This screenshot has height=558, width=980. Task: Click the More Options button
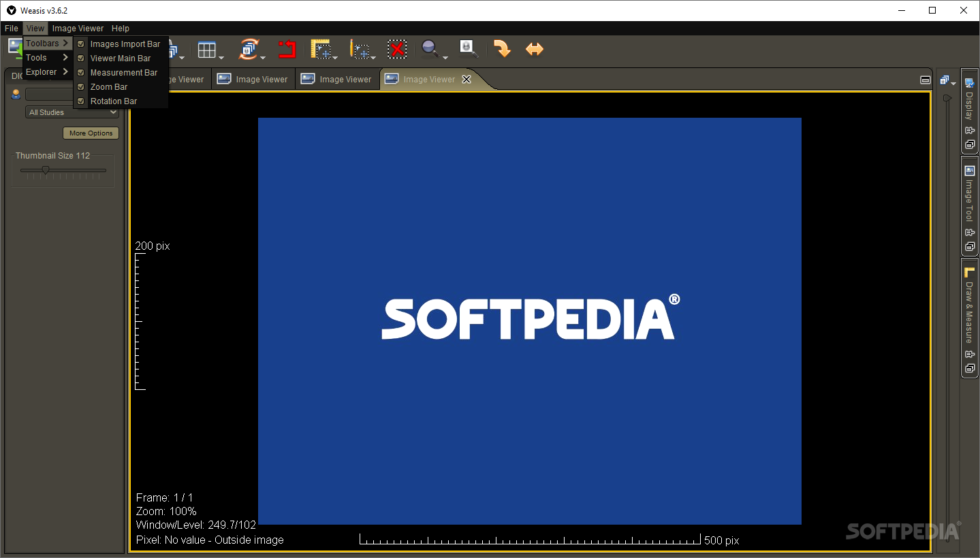click(x=91, y=133)
